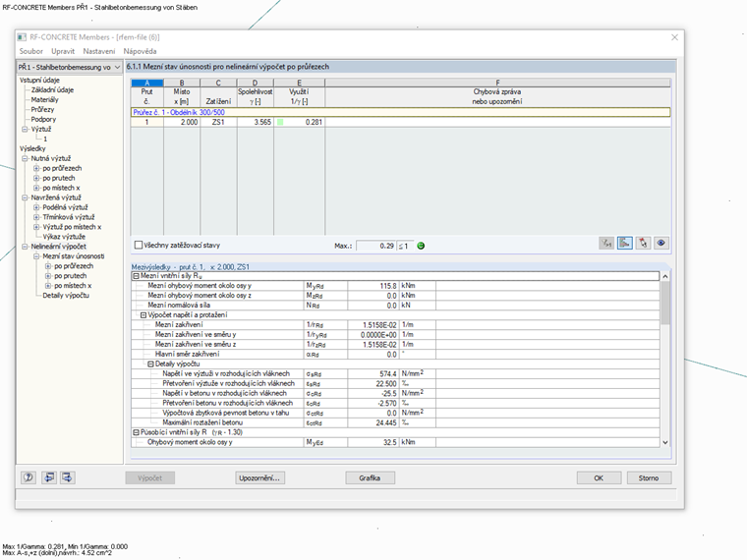
Task: Expand 'po místech x' under Nutná výztuž
Action: 36,188
